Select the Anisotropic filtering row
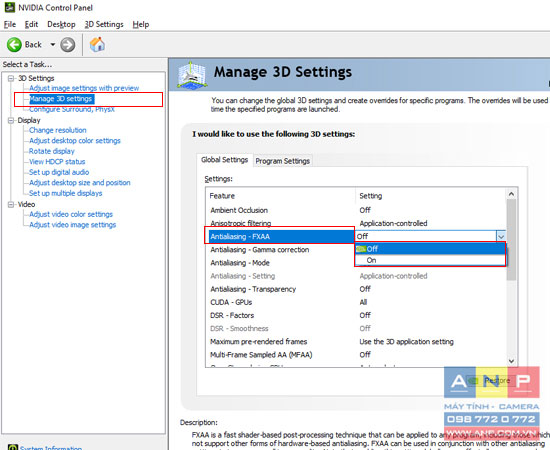 [x=356, y=223]
